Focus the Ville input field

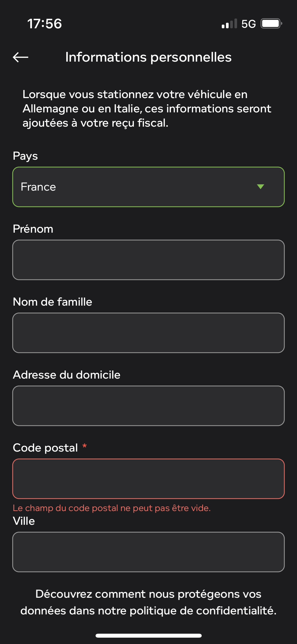pos(148,552)
